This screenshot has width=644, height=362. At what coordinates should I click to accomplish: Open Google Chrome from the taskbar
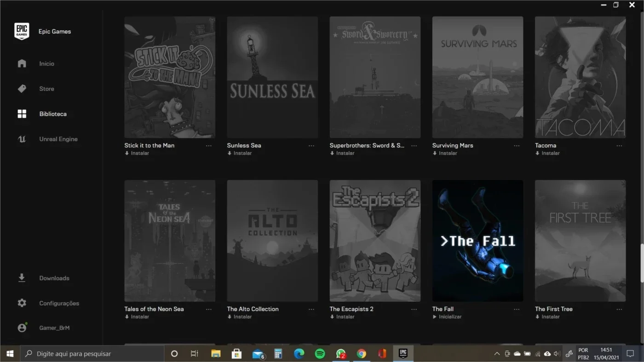362,354
